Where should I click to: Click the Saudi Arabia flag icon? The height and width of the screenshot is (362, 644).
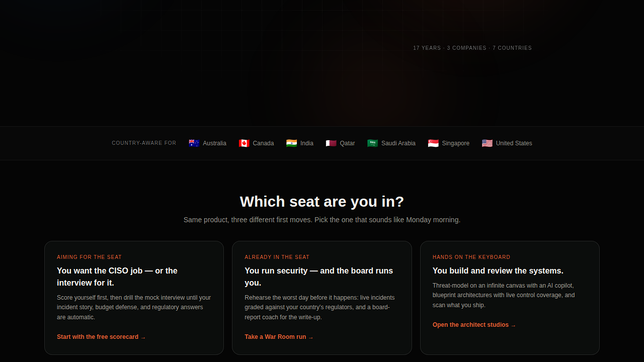point(373,143)
